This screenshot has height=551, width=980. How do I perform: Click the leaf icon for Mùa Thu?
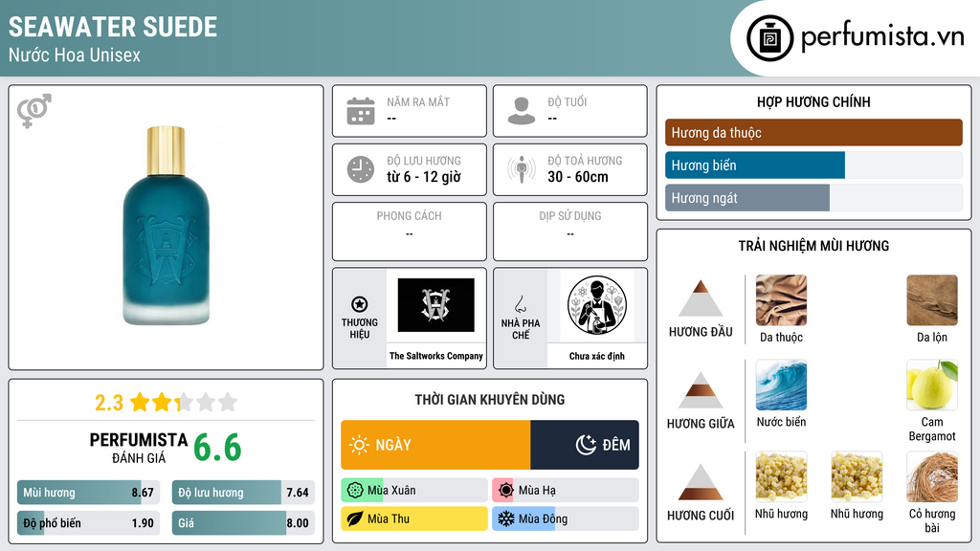(x=355, y=518)
